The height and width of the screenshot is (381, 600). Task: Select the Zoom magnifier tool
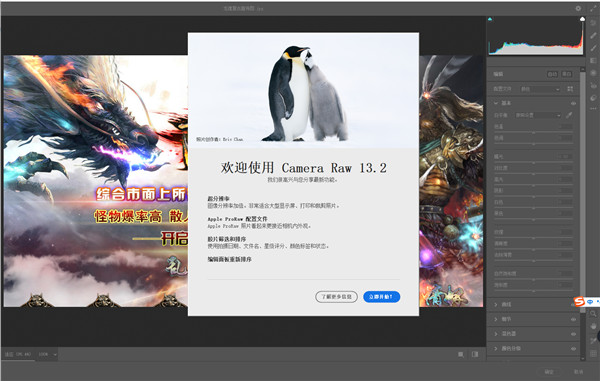coord(593,313)
